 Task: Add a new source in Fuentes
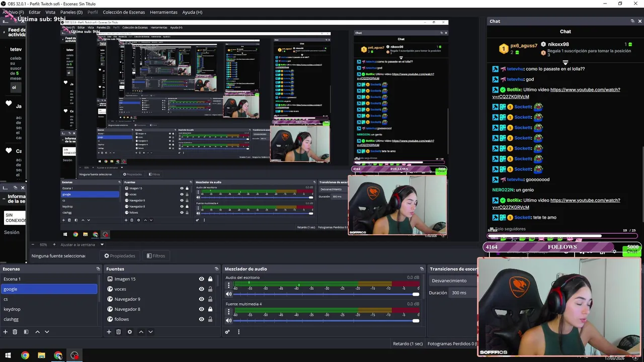pos(109,332)
